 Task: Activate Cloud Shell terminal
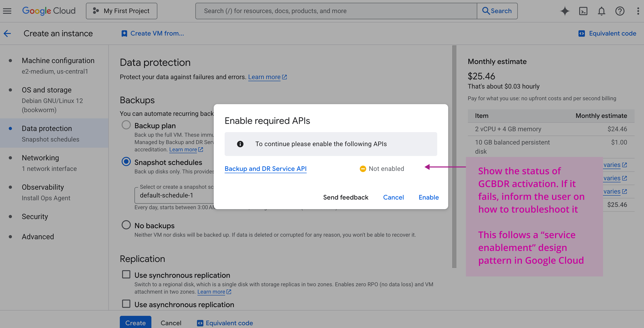(x=583, y=11)
